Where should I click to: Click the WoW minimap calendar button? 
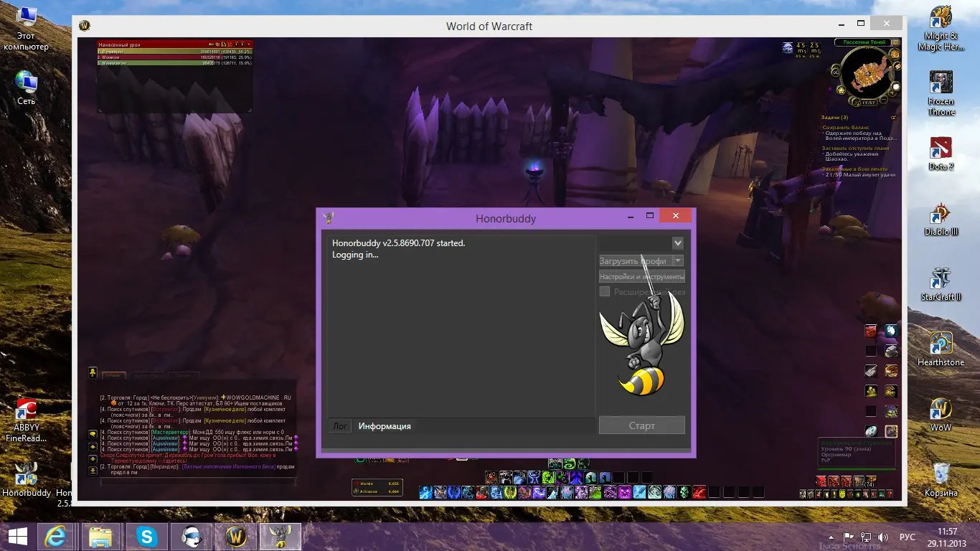click(x=895, y=55)
